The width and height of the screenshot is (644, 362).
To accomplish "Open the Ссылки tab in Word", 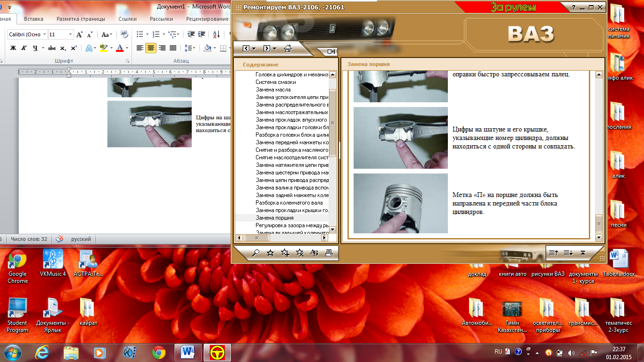I will pyautogui.click(x=127, y=19).
